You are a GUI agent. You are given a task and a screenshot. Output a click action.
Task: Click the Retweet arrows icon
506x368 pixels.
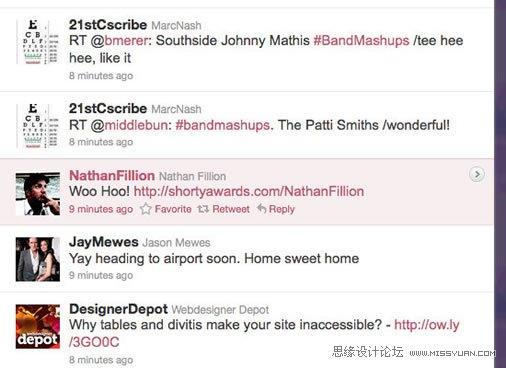pyautogui.click(x=203, y=209)
